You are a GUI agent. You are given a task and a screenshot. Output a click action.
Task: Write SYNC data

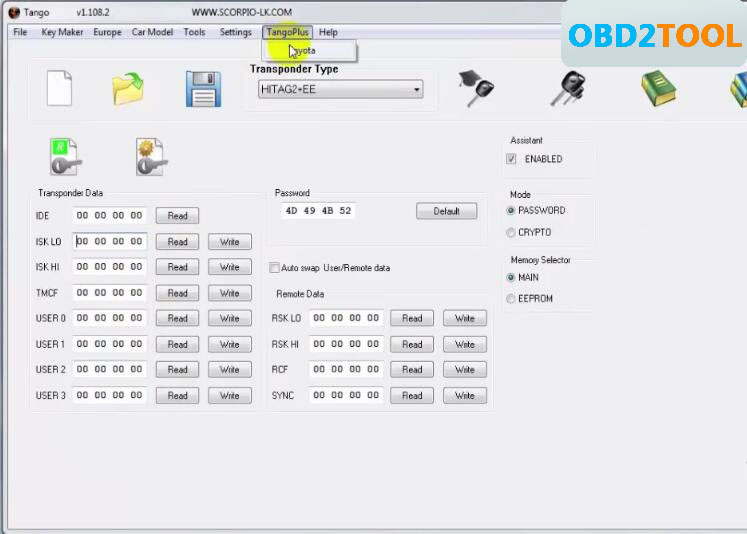click(464, 395)
